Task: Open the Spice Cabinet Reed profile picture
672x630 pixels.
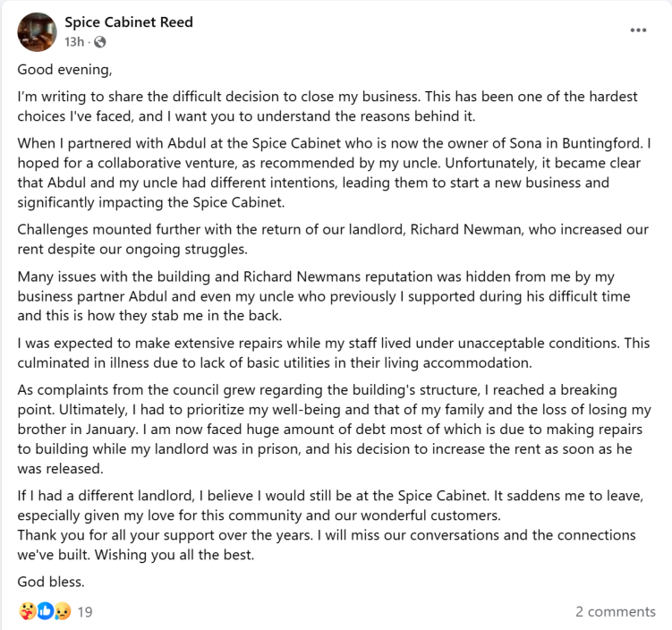Action: 37,32
